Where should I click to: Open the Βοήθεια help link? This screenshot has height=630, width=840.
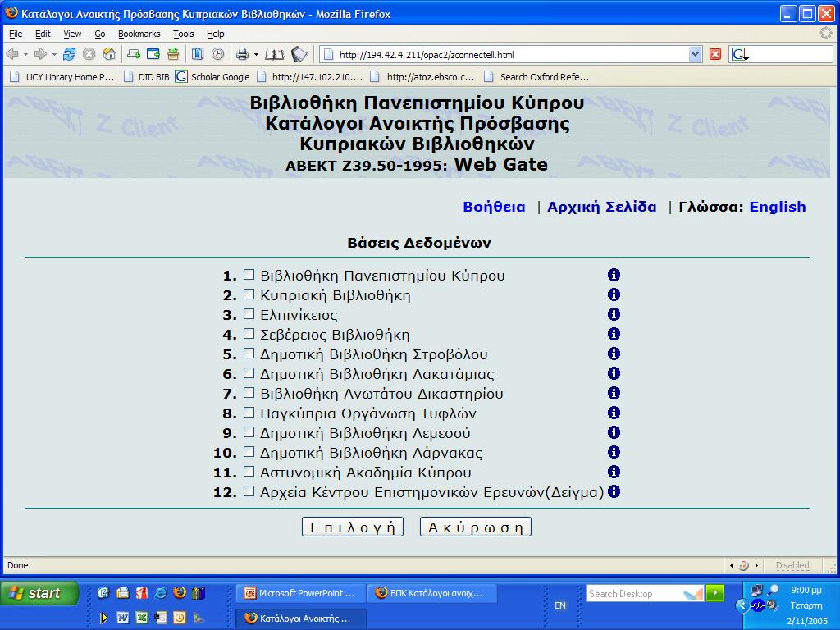pos(494,207)
